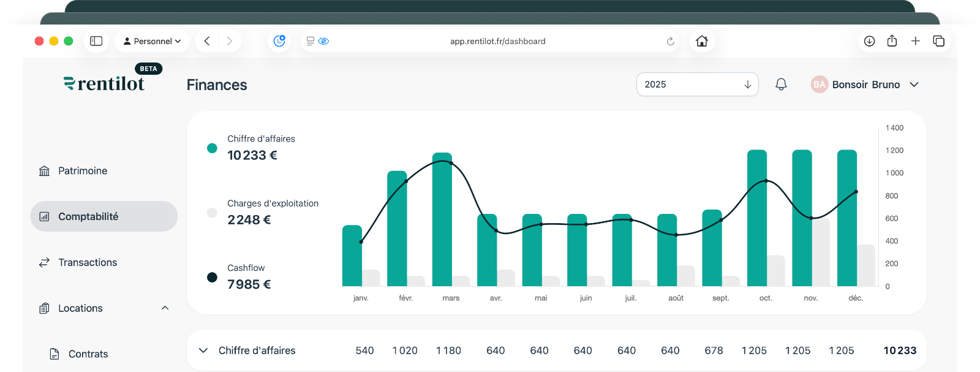Open the 2025 year dropdown

click(x=697, y=85)
